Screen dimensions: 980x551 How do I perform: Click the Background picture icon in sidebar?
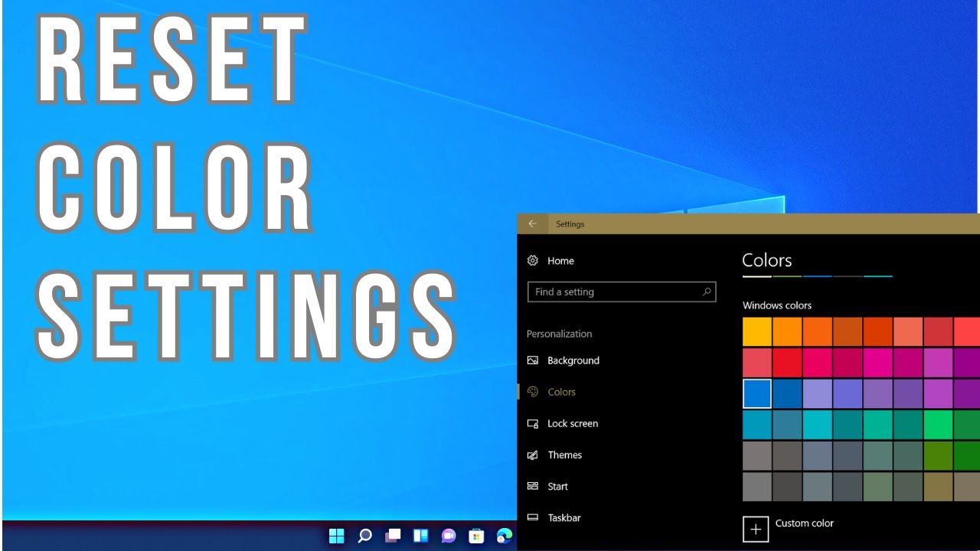coord(533,360)
